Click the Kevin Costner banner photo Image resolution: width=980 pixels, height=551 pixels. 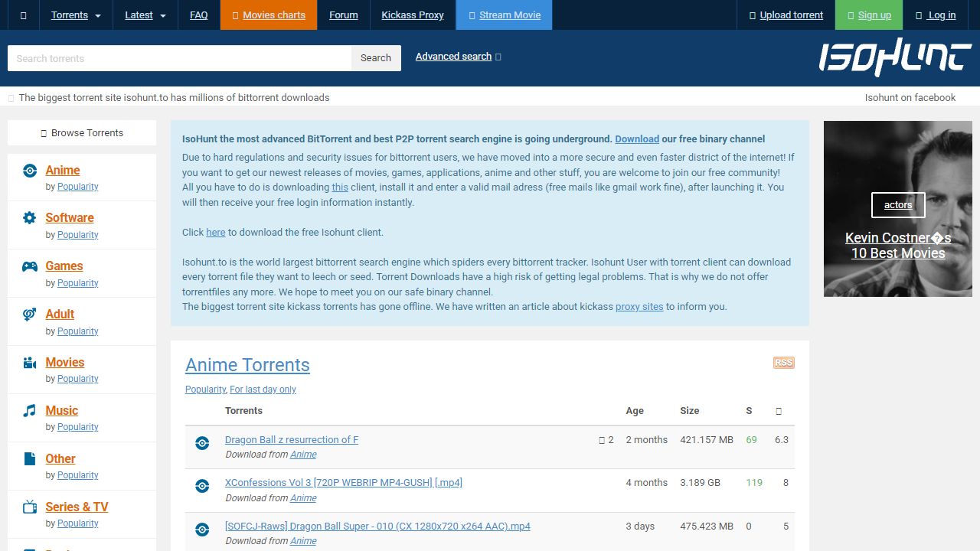pyautogui.click(x=898, y=209)
